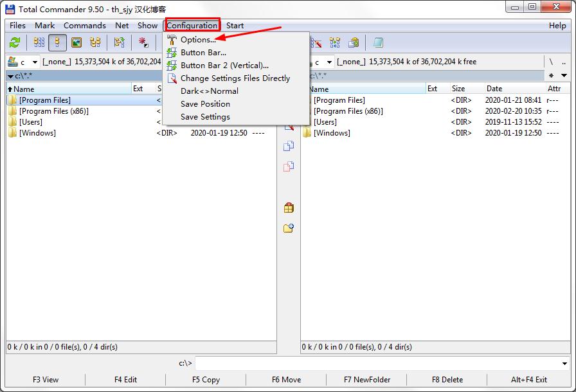This screenshot has width=576, height=392.
Task: Click the New folder icon in vertical bar
Action: pyautogui.click(x=289, y=228)
